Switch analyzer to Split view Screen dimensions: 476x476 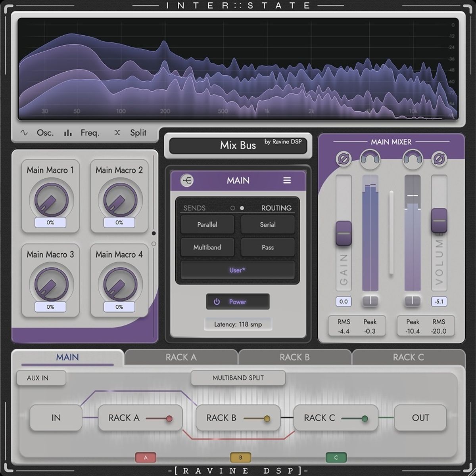pos(131,133)
